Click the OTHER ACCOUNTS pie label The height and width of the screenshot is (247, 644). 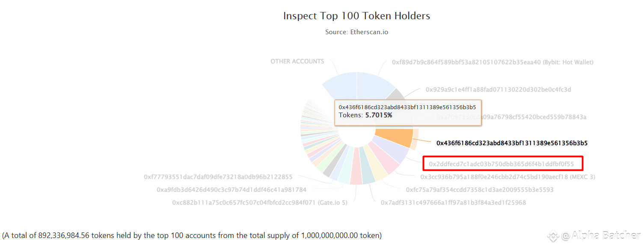[297, 62]
